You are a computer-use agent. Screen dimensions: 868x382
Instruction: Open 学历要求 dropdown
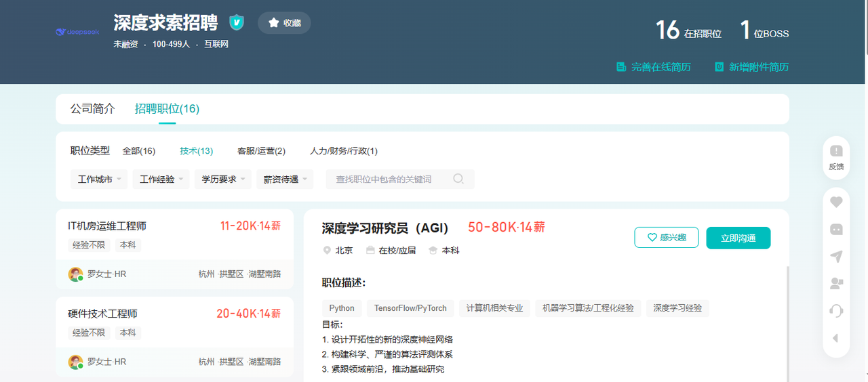click(223, 179)
